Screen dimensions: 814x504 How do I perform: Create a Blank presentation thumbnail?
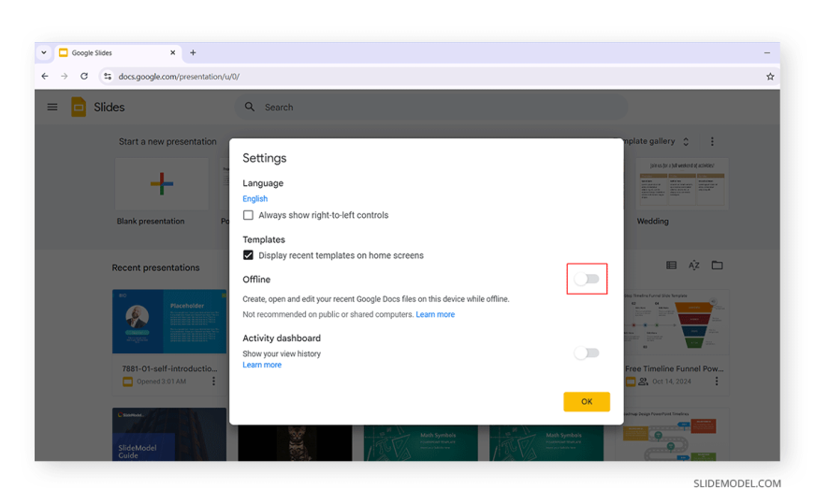(x=162, y=184)
